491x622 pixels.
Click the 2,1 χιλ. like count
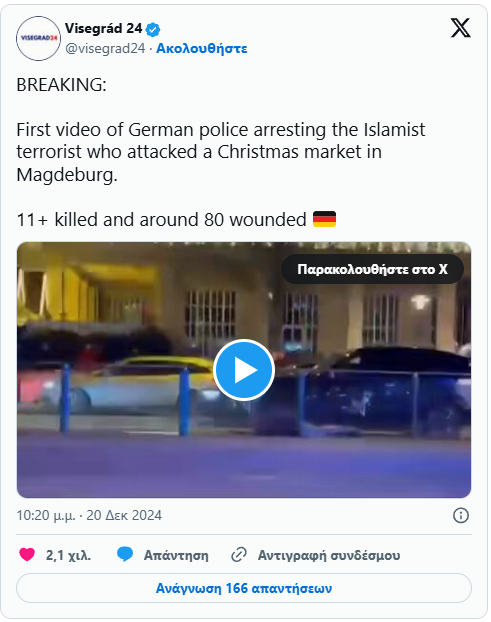(68, 555)
